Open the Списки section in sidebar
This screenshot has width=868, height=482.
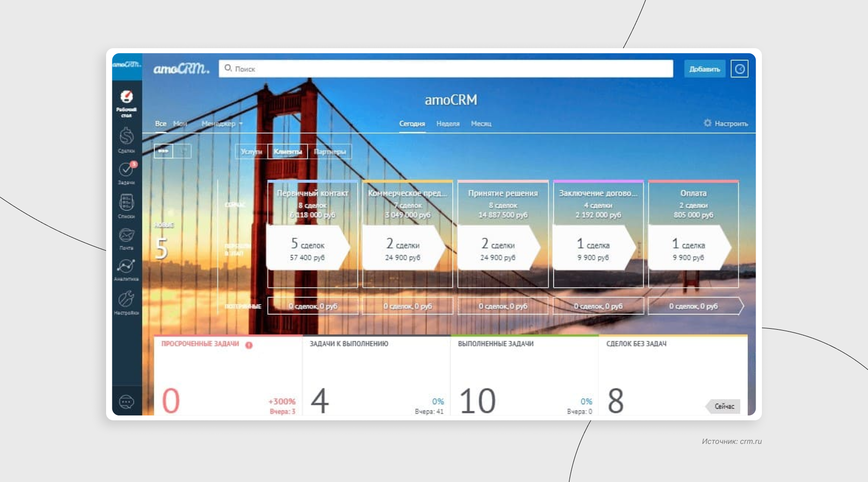pos(126,206)
